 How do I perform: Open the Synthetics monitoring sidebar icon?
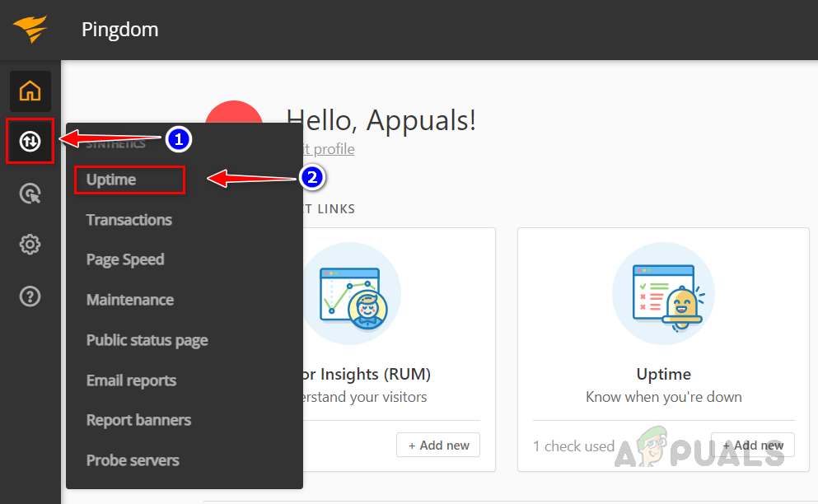click(30, 141)
